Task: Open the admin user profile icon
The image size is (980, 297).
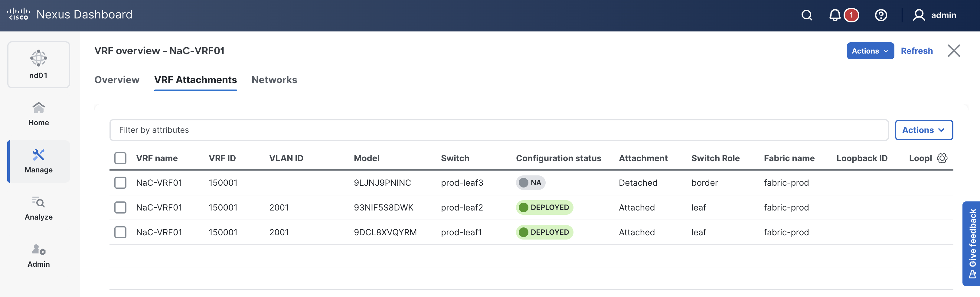Action: point(919,15)
